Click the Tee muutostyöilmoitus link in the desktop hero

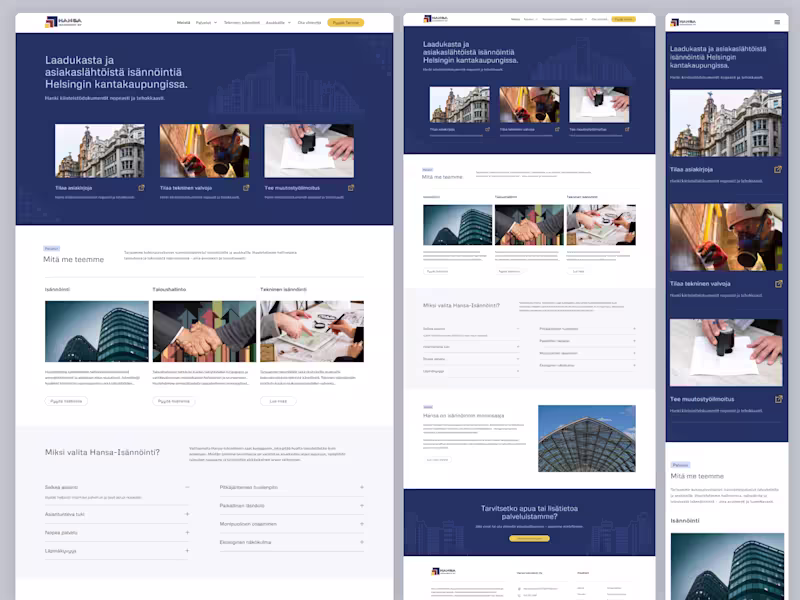click(292, 188)
